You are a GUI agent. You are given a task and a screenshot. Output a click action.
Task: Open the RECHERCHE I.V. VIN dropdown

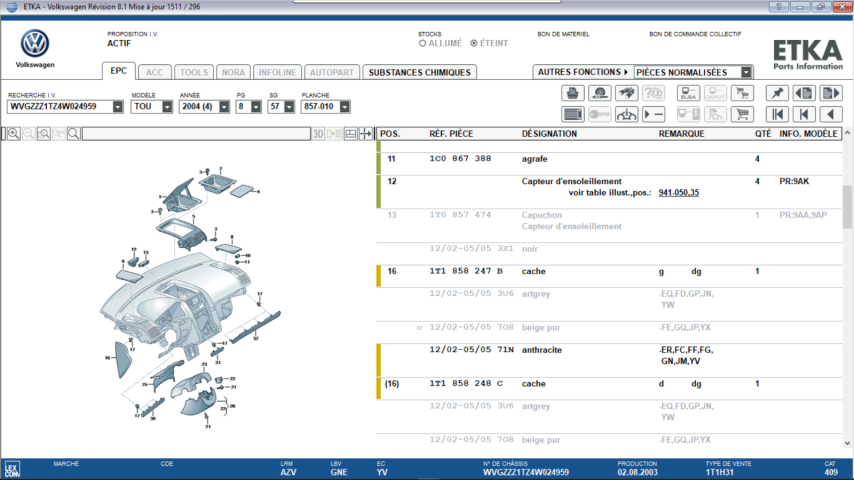click(118, 107)
